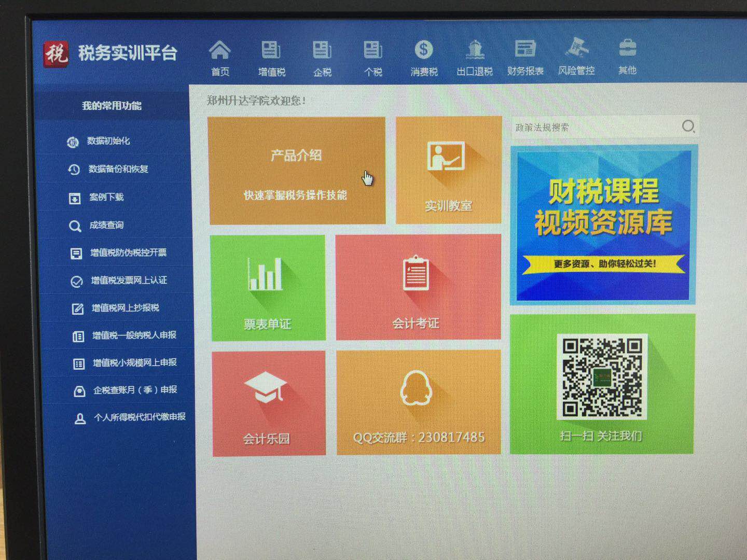
Task: Open 增值税防伪税控开票 sidebar entry
Action: [x=128, y=253]
